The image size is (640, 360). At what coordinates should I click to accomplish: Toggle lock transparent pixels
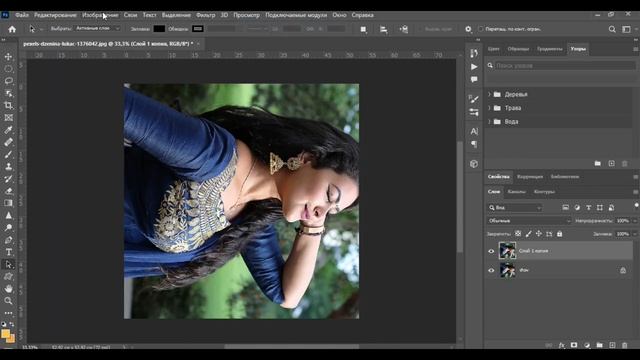coord(518,234)
